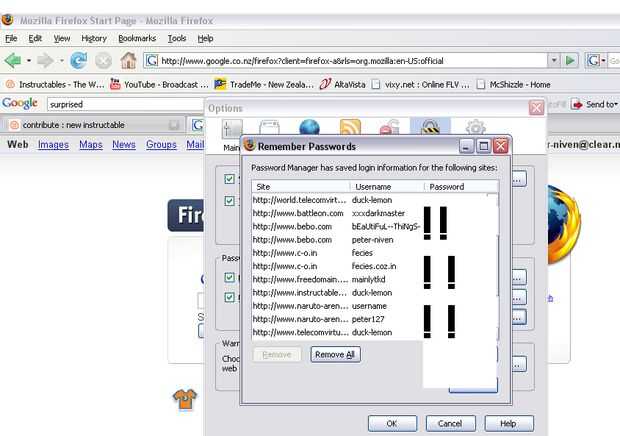Screen dimensions: 620x436
Task: Open the Instructables bookmark
Action: pos(56,85)
